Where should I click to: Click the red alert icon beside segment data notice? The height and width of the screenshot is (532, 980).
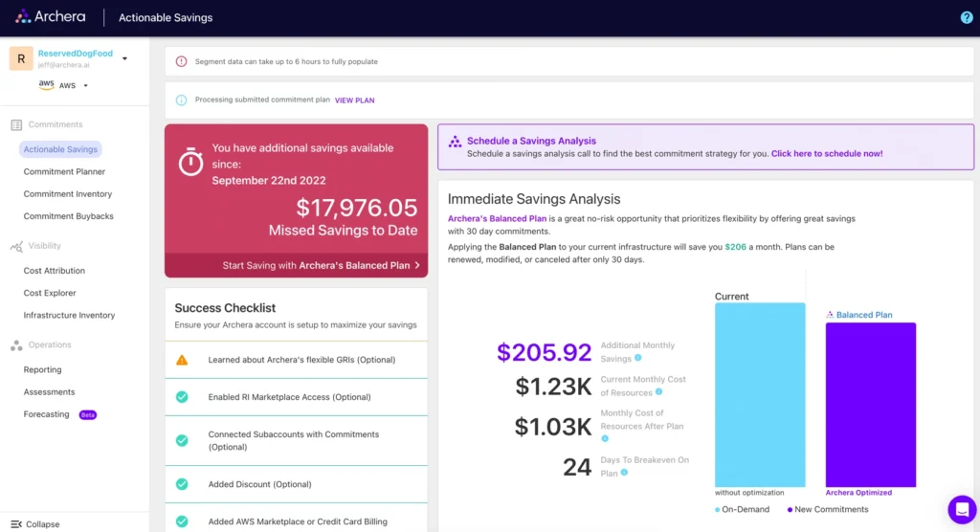pyautogui.click(x=181, y=61)
